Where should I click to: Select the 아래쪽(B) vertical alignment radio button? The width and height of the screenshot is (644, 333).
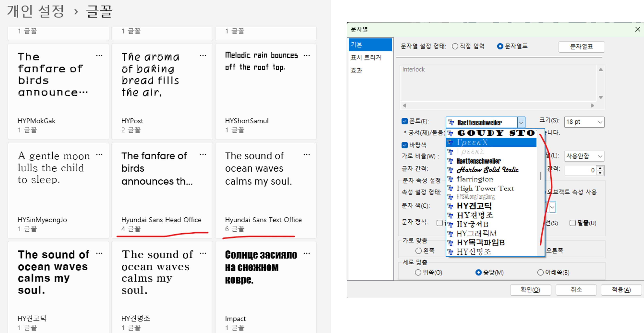[541, 272]
